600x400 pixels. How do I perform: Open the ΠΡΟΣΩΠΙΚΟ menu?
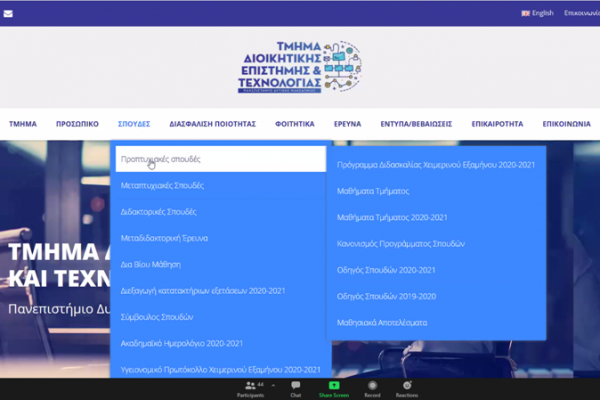click(77, 124)
